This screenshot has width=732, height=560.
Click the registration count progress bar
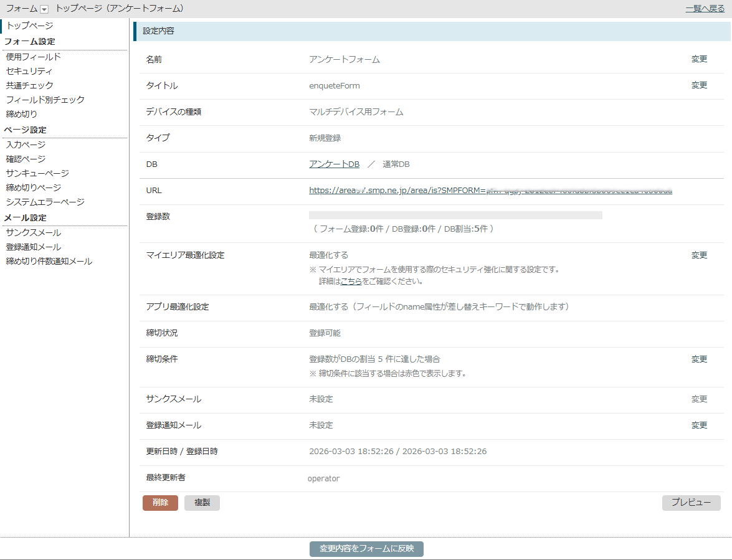pyautogui.click(x=455, y=215)
